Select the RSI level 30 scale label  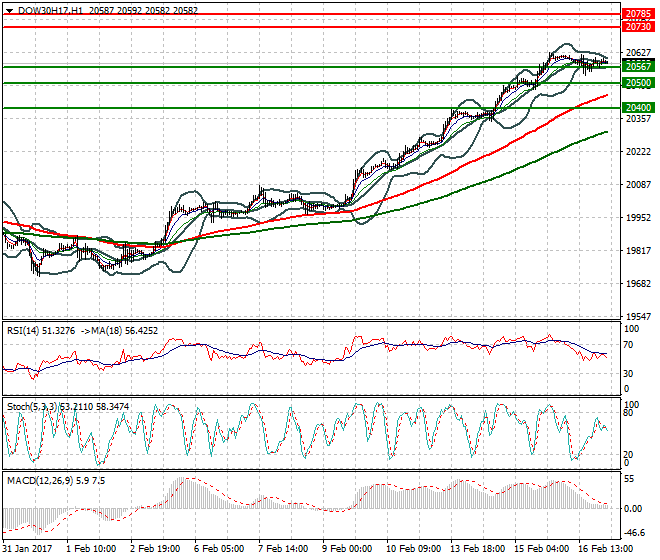(x=628, y=373)
